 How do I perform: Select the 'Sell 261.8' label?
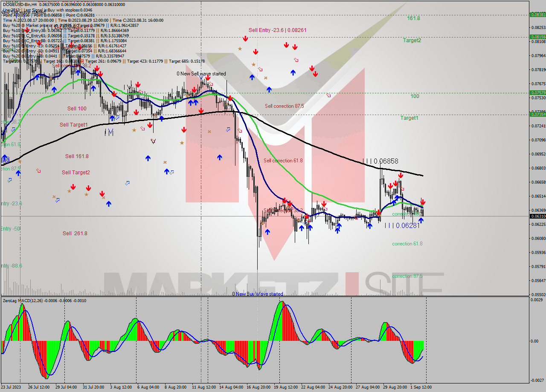pos(75,233)
